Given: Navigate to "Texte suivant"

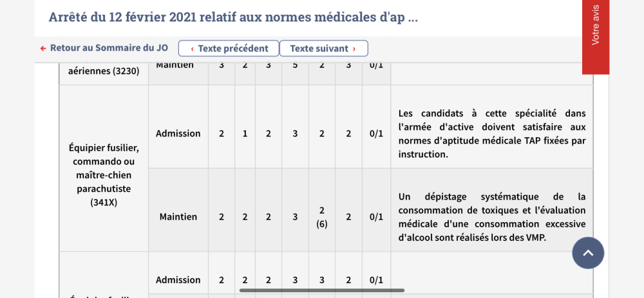Looking at the screenshot, I should pyautogui.click(x=323, y=48).
